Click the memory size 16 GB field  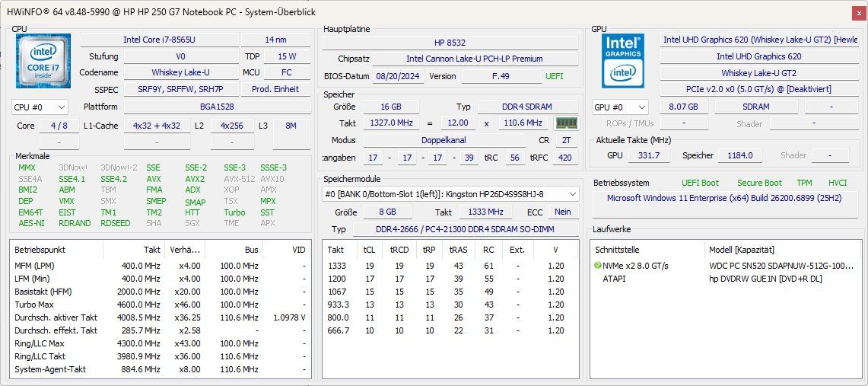[391, 107]
